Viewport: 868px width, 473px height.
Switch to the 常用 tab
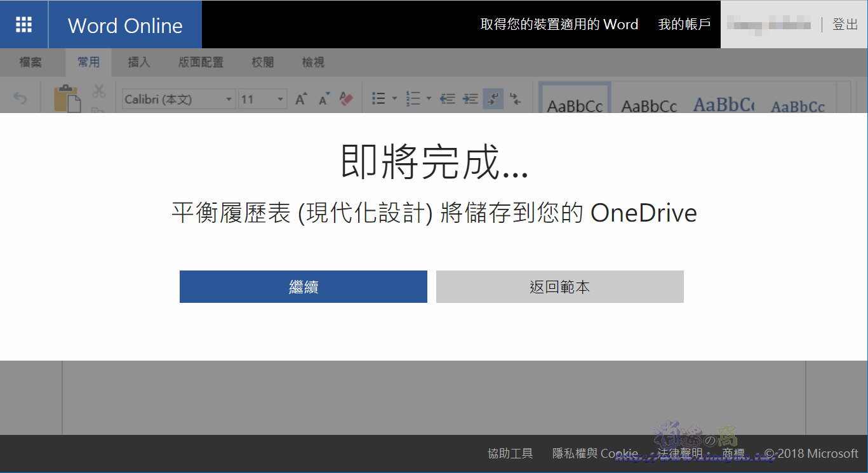click(x=89, y=62)
